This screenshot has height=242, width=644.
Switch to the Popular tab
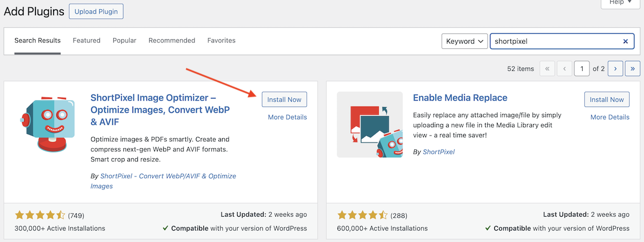[x=125, y=40]
